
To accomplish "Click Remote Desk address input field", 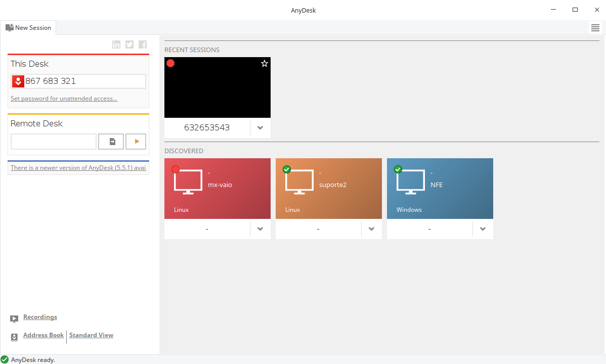I will 53,142.
